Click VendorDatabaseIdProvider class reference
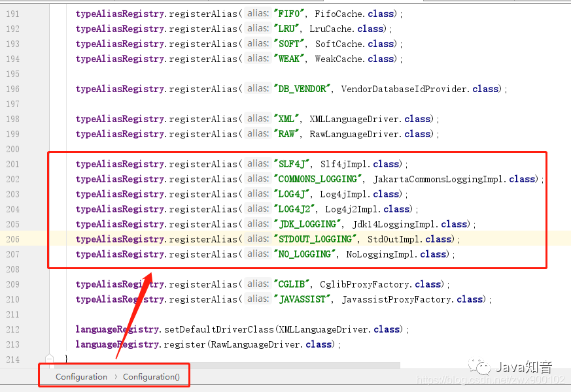 (x=404, y=89)
